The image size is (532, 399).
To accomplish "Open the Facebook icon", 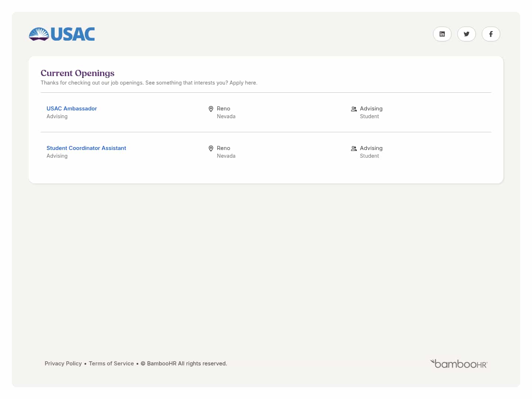I will (491, 34).
